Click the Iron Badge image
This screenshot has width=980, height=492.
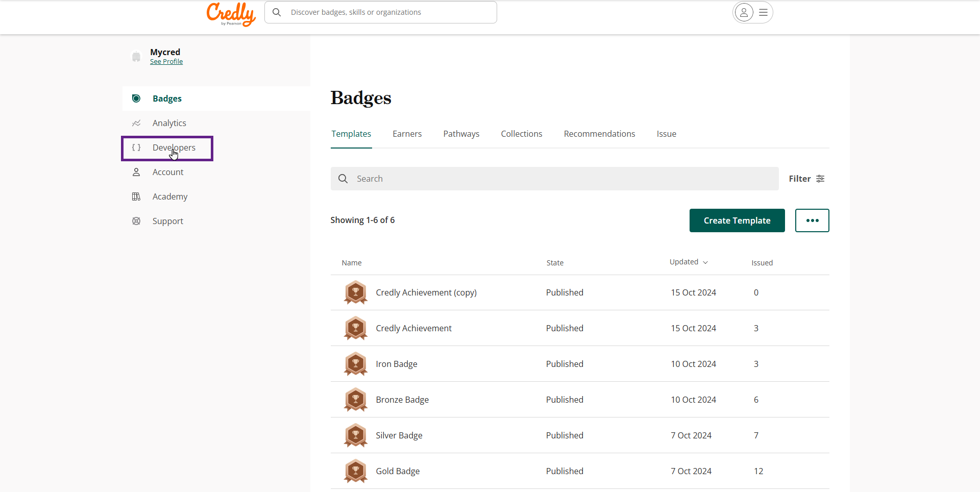click(356, 364)
